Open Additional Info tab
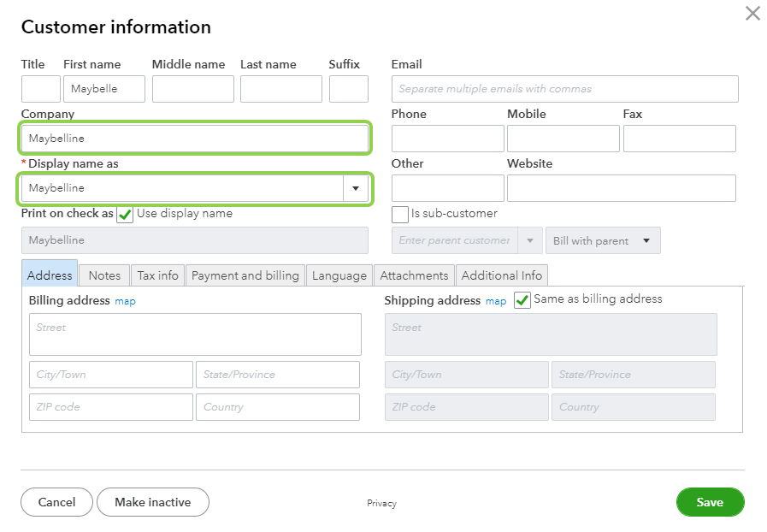Screen dimensions: 767x532 tap(501, 275)
